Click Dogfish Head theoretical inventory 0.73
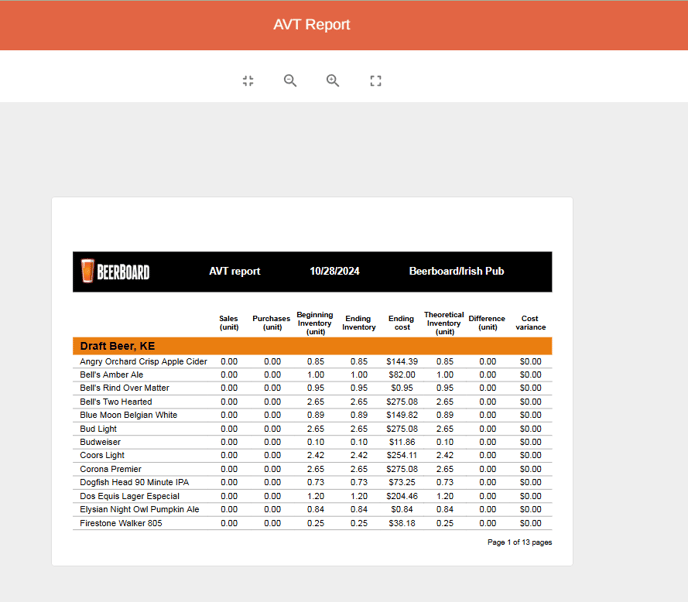The height and width of the screenshot is (602, 688). coord(444,482)
